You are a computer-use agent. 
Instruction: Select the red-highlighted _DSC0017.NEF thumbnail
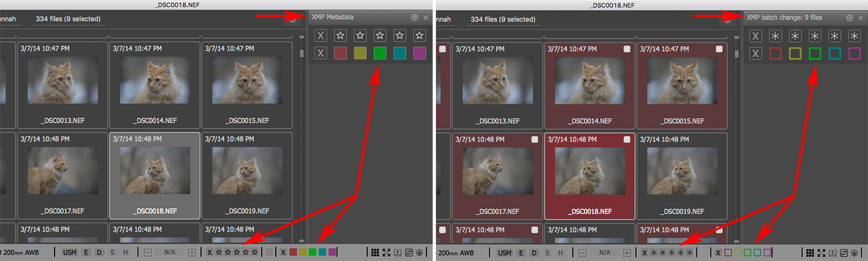pyautogui.click(x=497, y=175)
